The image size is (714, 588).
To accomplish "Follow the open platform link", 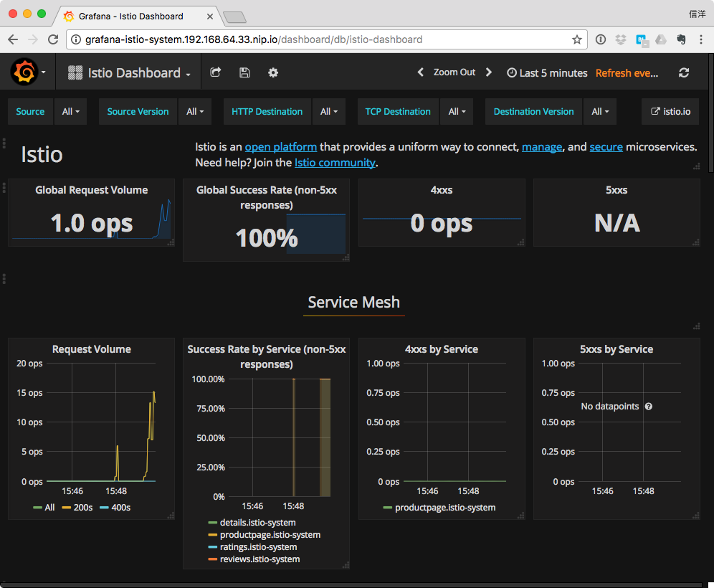I will click(x=281, y=147).
